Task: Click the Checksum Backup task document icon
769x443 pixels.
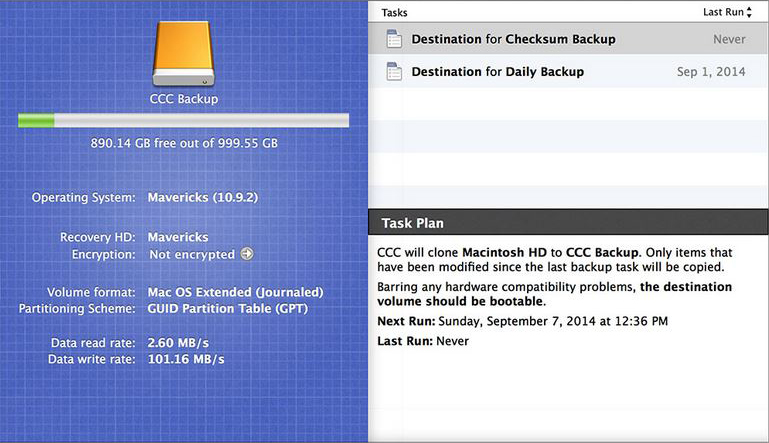Action: tap(394, 40)
